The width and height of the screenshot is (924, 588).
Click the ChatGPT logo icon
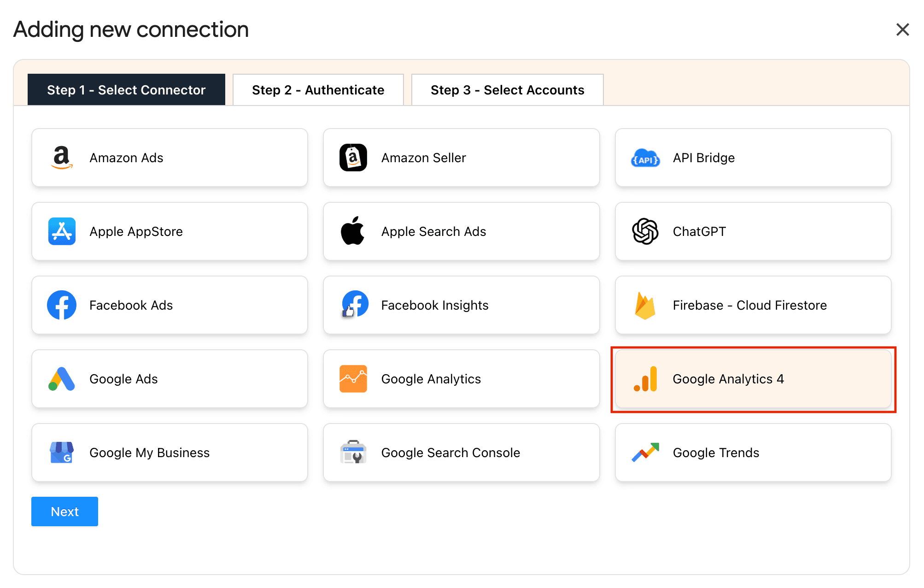645,231
